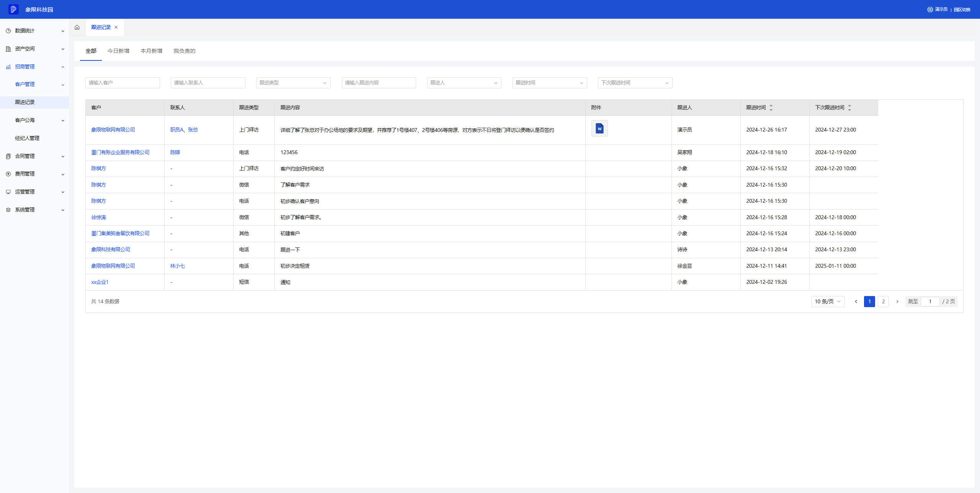
Task: Switch to the 今日新增 tab
Action: coord(118,51)
